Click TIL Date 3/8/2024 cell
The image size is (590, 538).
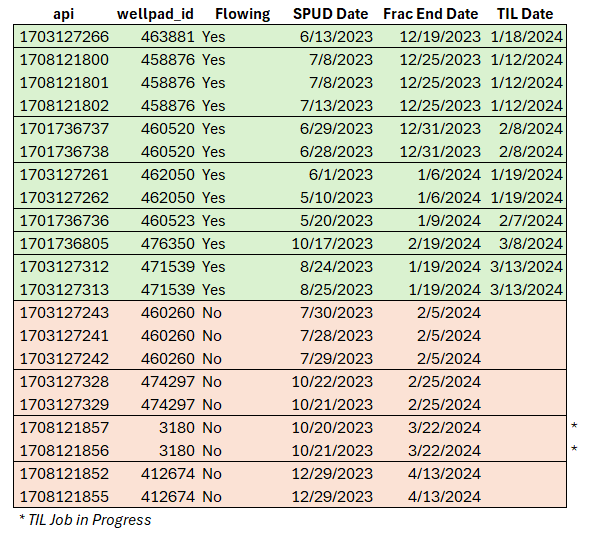pyautogui.click(x=531, y=244)
